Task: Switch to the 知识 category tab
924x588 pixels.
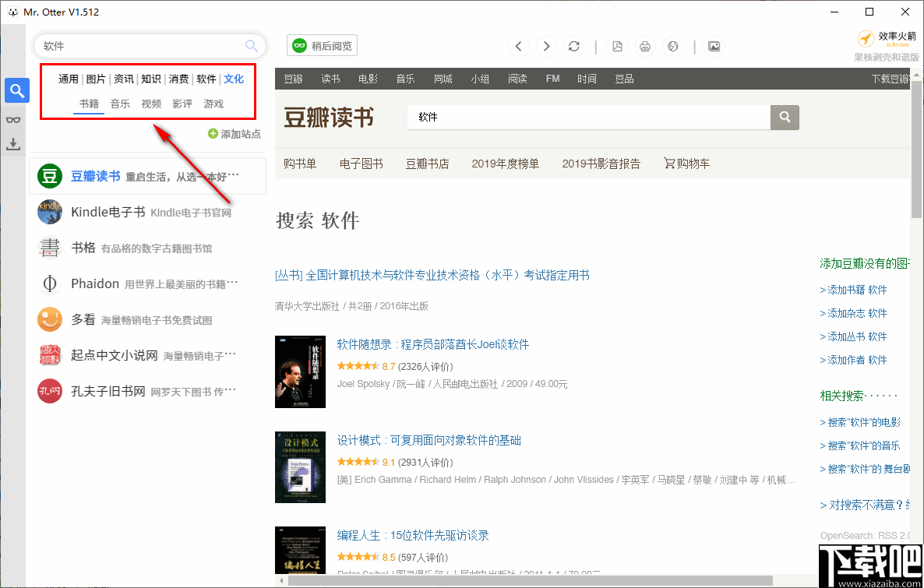Action: pyautogui.click(x=151, y=79)
